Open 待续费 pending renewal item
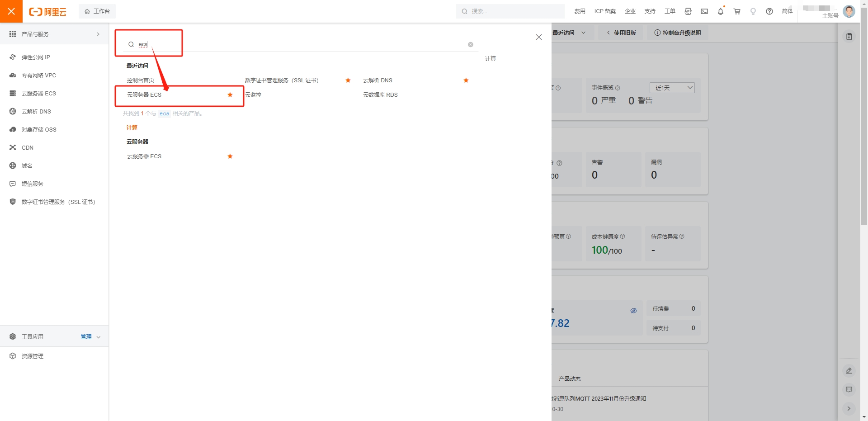The width and height of the screenshot is (868, 421). 674,308
